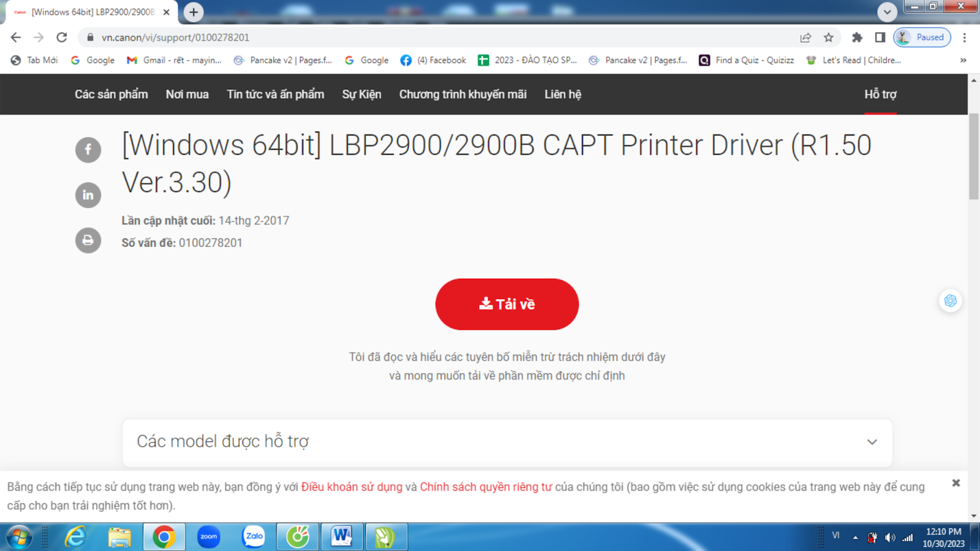
Task: Show more bookmarks with the overflow chevron
Action: (963, 60)
